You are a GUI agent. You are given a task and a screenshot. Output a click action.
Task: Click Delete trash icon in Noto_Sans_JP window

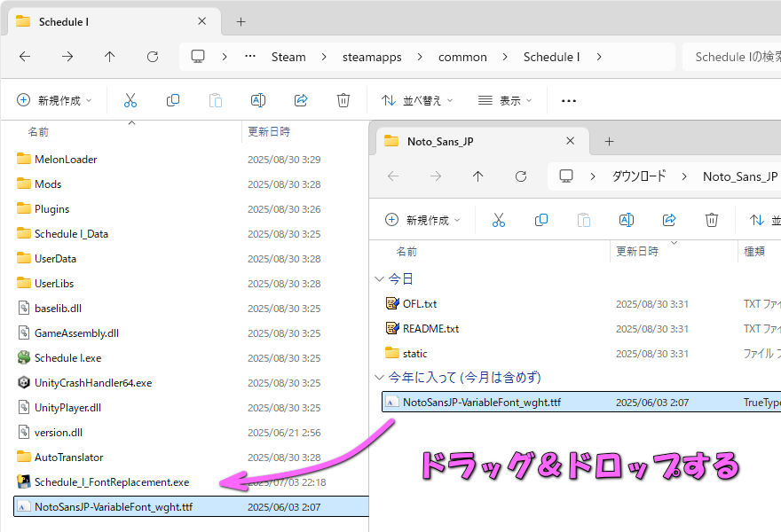[x=711, y=220]
